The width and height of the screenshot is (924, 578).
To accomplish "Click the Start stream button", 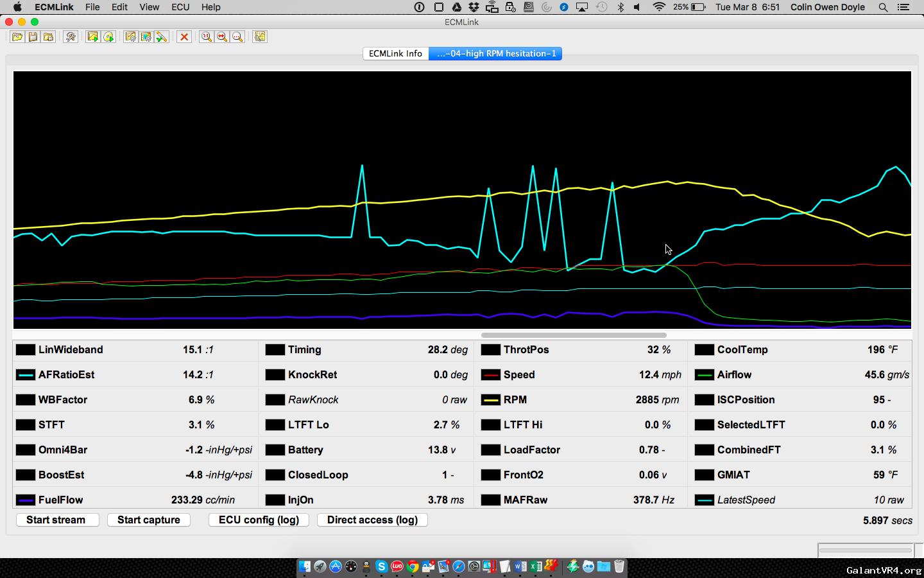I will point(56,520).
